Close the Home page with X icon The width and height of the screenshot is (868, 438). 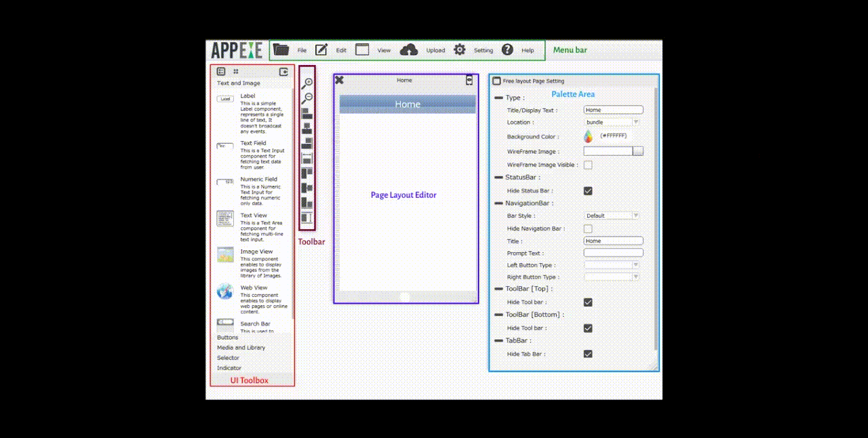339,80
